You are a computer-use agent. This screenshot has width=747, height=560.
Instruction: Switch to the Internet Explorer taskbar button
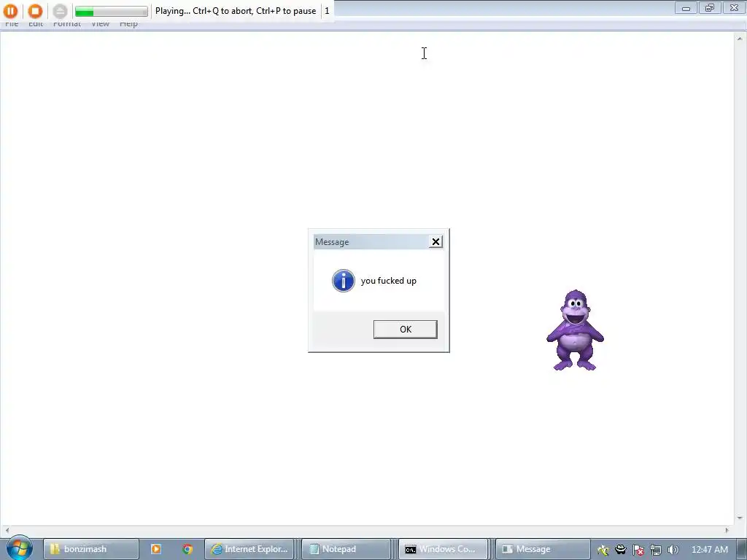click(251, 549)
